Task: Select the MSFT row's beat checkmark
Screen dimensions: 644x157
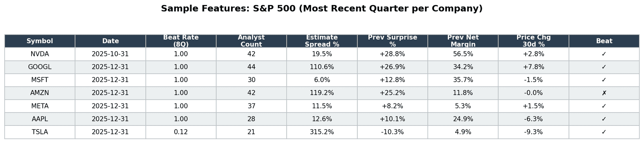Action: coord(604,80)
